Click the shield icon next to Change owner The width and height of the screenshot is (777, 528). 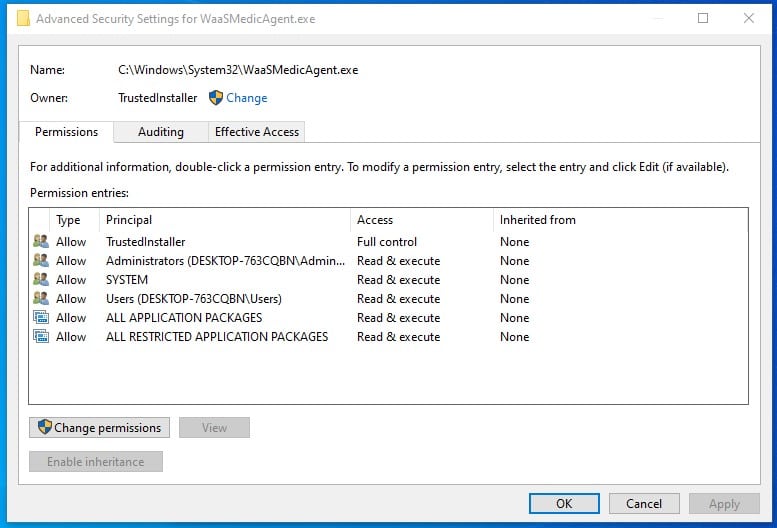216,98
